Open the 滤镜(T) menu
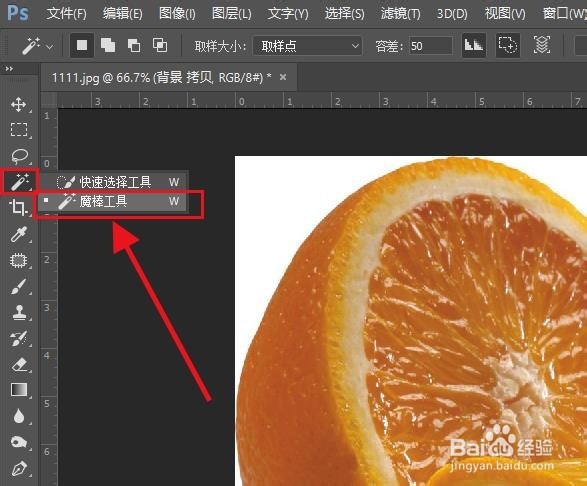 [x=400, y=14]
